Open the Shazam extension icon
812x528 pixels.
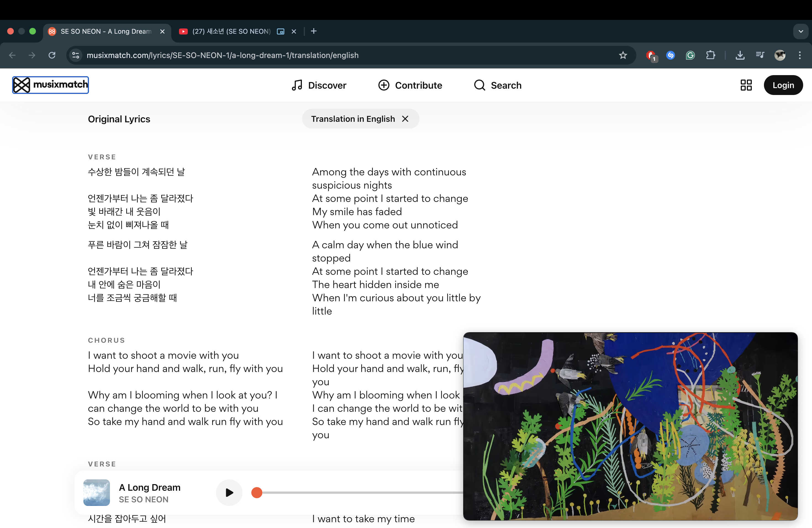coord(671,55)
